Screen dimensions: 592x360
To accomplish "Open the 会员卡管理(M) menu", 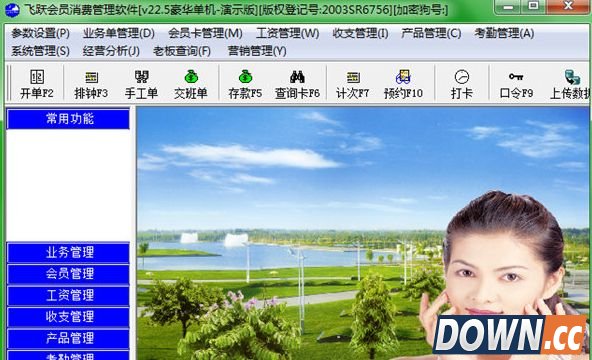I will point(205,33).
